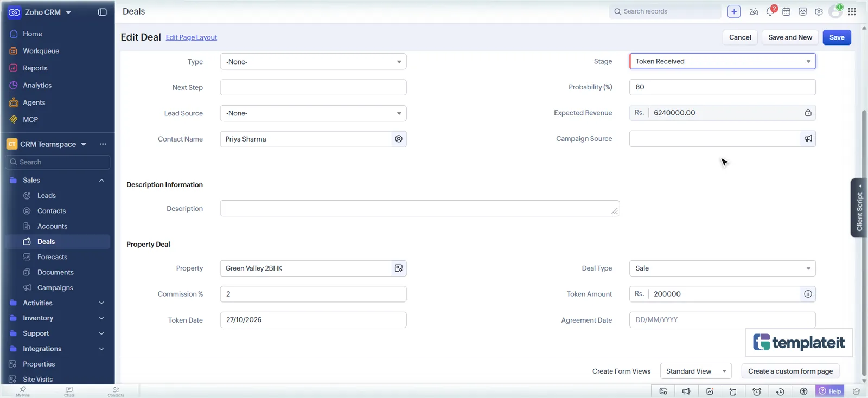The height and width of the screenshot is (398, 868).
Task: Open the apps grid icon
Action: (x=852, y=11)
